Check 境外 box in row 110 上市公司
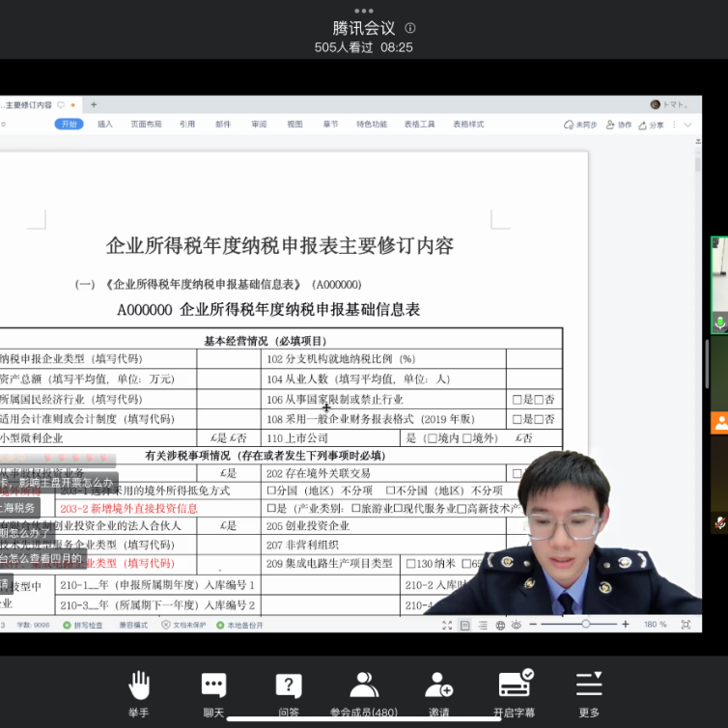This screenshot has width=728, height=728. 467,438
